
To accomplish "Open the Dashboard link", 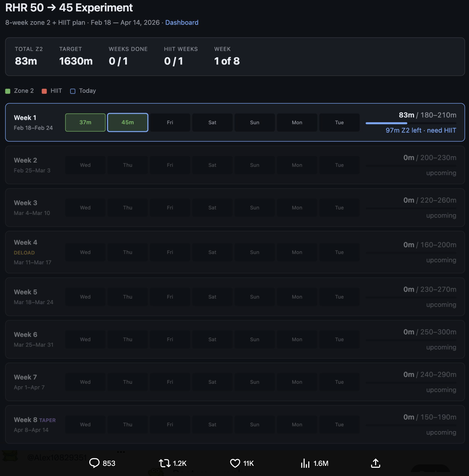I will pyautogui.click(x=181, y=22).
